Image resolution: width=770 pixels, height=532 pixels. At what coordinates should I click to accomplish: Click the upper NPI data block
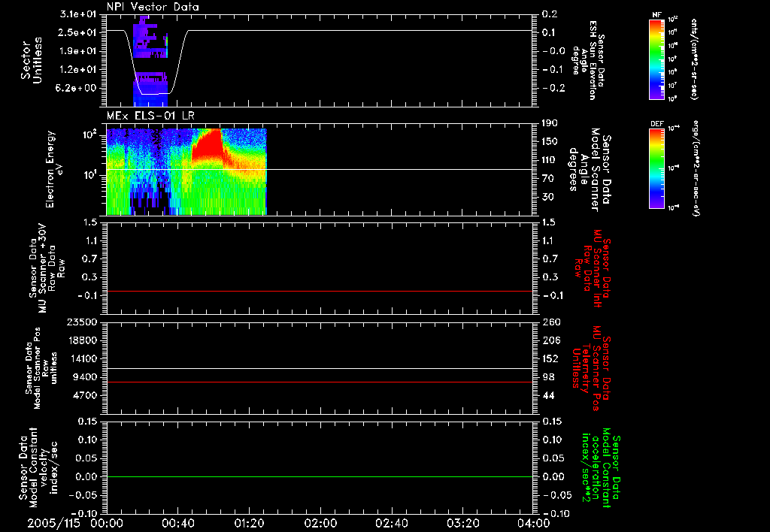(x=150, y=37)
